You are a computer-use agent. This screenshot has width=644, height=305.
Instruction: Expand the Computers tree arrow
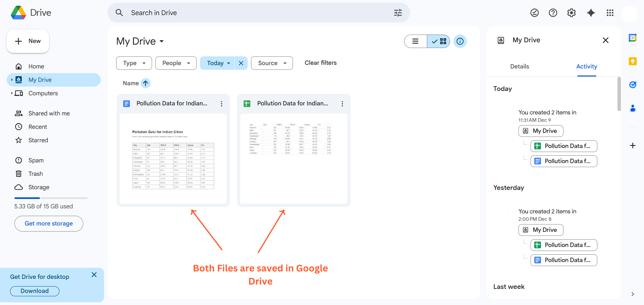coord(12,93)
